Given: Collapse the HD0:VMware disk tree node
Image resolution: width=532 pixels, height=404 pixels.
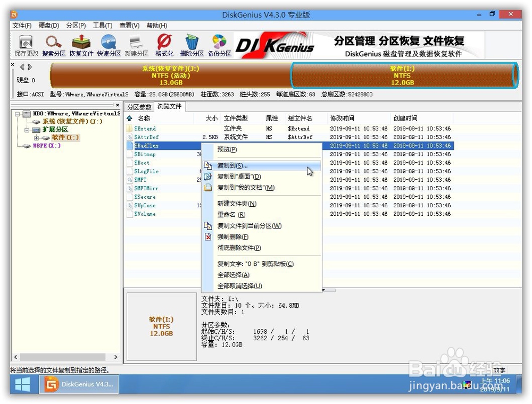Looking at the screenshot, I should point(18,113).
